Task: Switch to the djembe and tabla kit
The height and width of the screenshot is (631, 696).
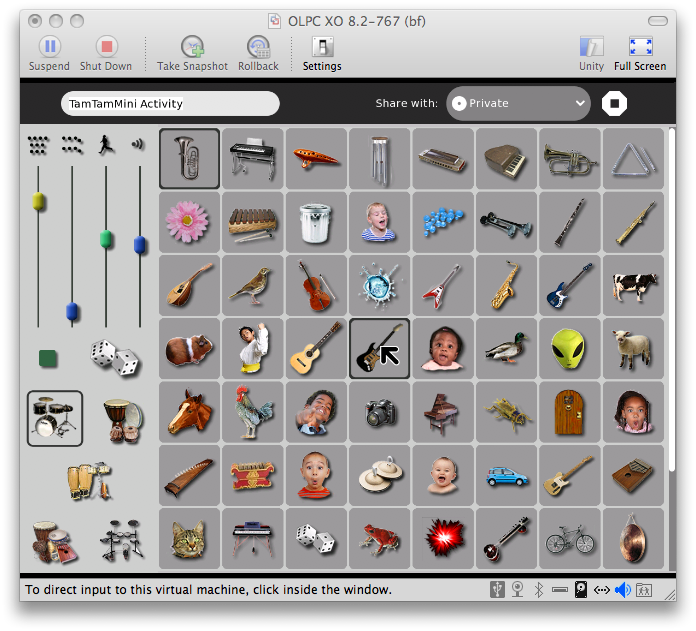Action: point(124,420)
